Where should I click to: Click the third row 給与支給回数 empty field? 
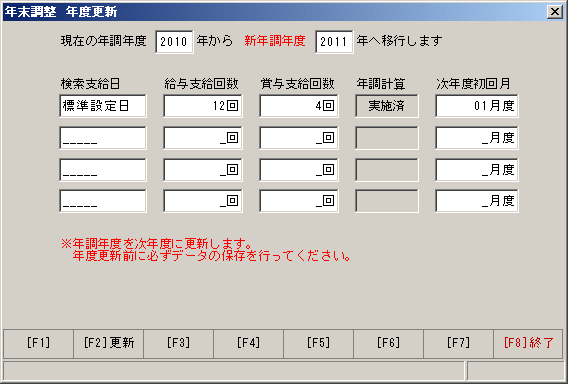(203, 170)
